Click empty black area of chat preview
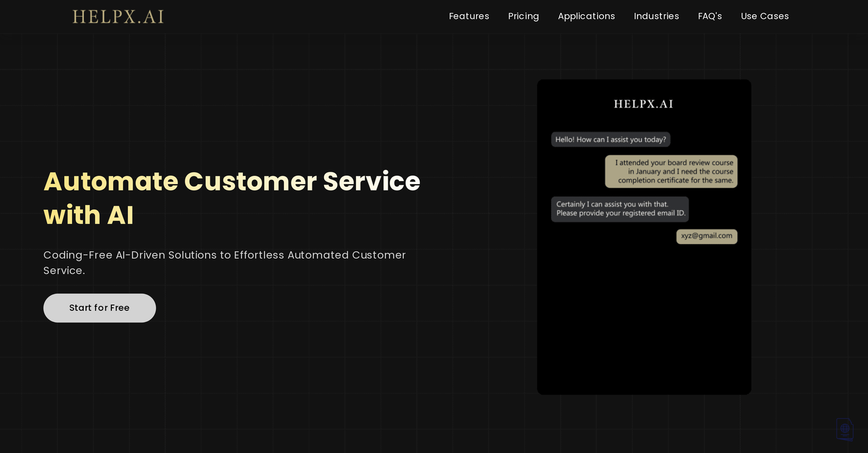The height and width of the screenshot is (453, 868). (643, 319)
